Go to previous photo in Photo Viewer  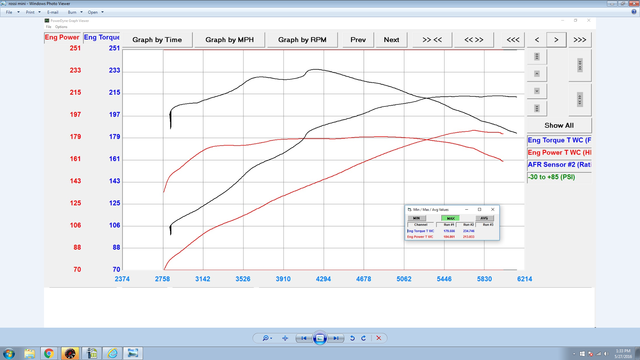pyautogui.click(x=304, y=338)
